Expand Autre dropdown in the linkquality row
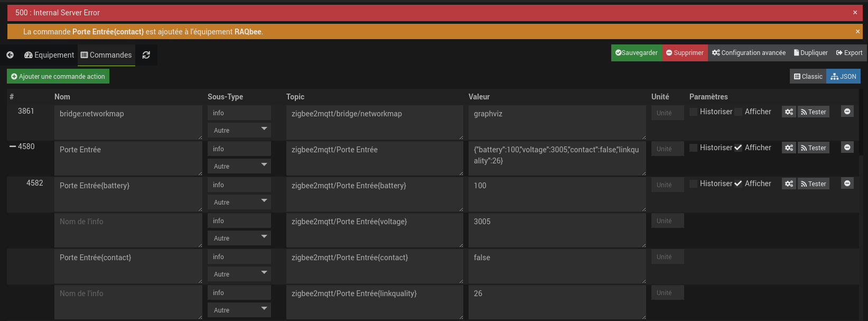 pyautogui.click(x=239, y=310)
